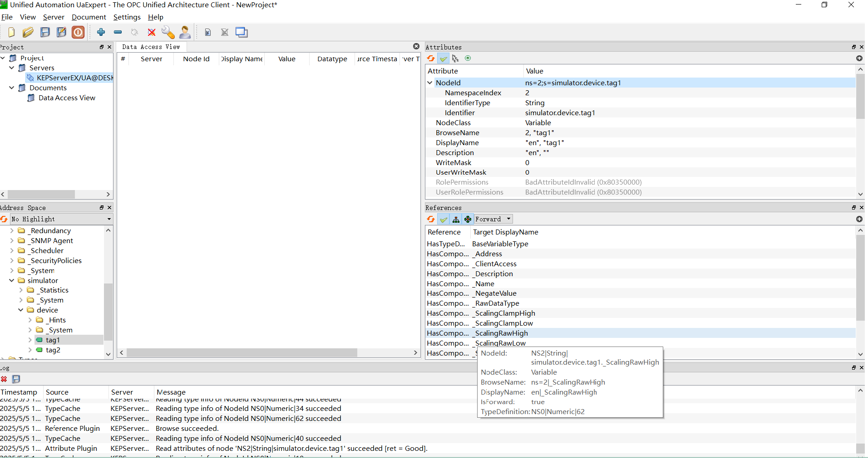Collapse the Servers tree node
Image resolution: width=868 pixels, height=459 pixels.
pyautogui.click(x=12, y=68)
